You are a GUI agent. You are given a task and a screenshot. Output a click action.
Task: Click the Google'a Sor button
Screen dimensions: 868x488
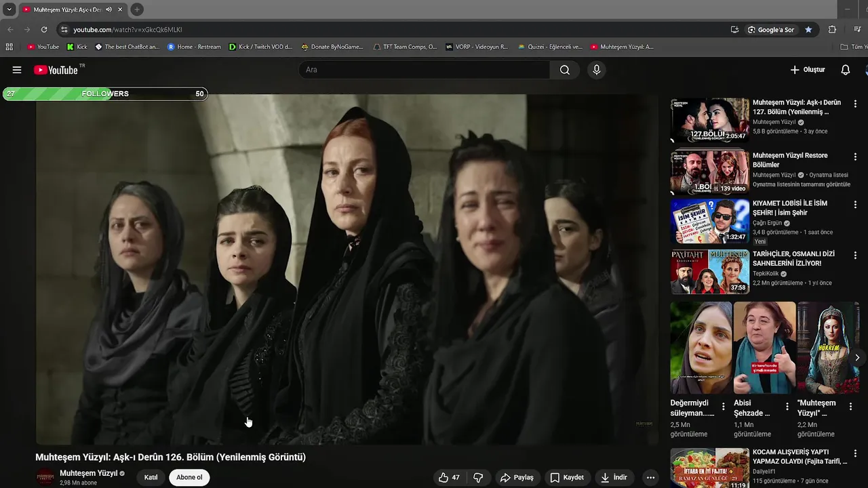771,30
